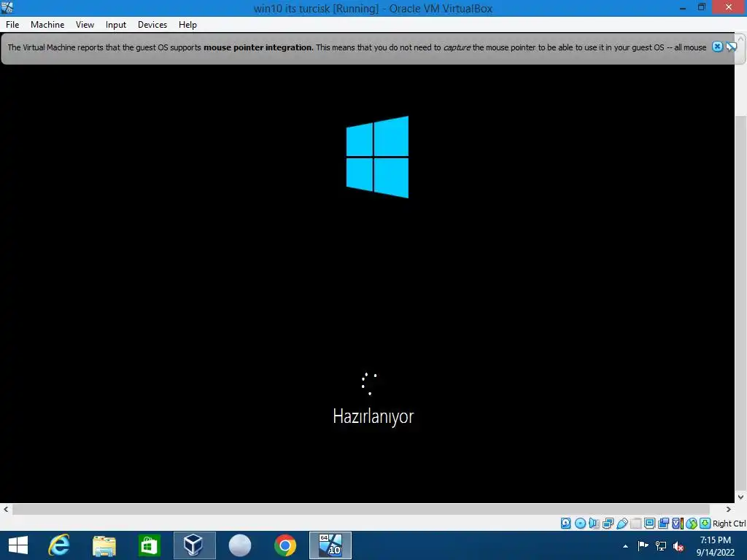Screen dimensions: 747x560
Task: Click the Hazırlanıyor text in the VM
Action: coord(373,416)
